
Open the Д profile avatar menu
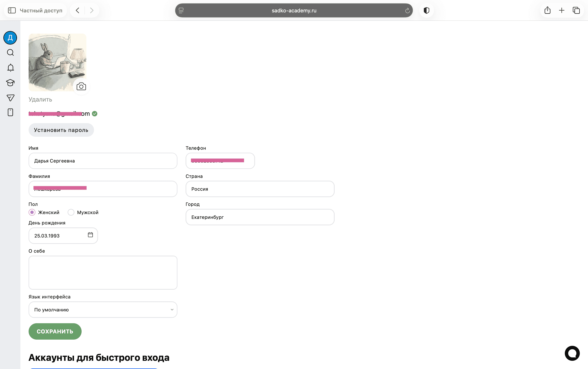pos(10,38)
